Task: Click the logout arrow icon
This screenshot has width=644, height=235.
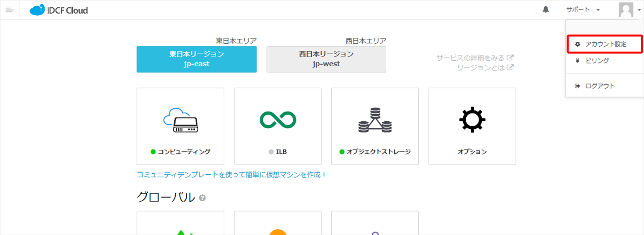Action: (x=577, y=86)
